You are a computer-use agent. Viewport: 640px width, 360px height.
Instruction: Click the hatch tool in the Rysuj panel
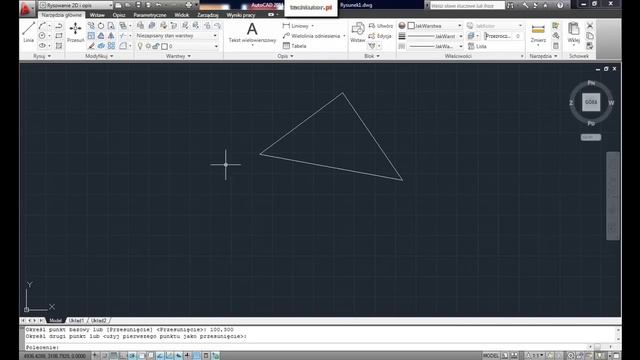point(59,46)
